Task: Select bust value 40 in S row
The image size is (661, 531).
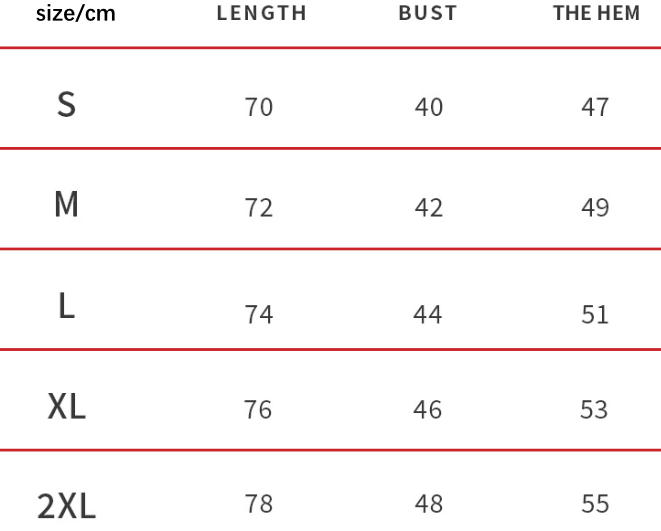Action: click(428, 106)
